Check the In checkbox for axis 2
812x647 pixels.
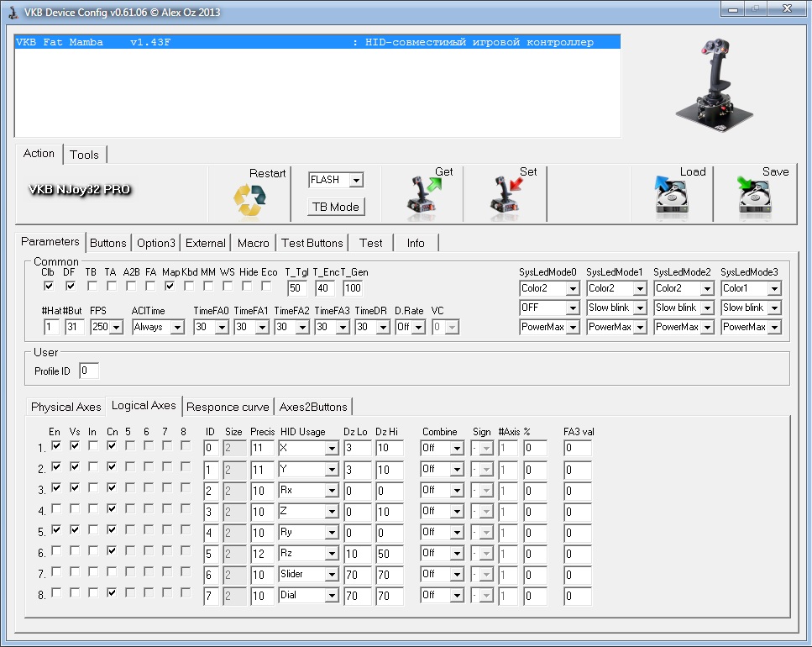(93, 466)
